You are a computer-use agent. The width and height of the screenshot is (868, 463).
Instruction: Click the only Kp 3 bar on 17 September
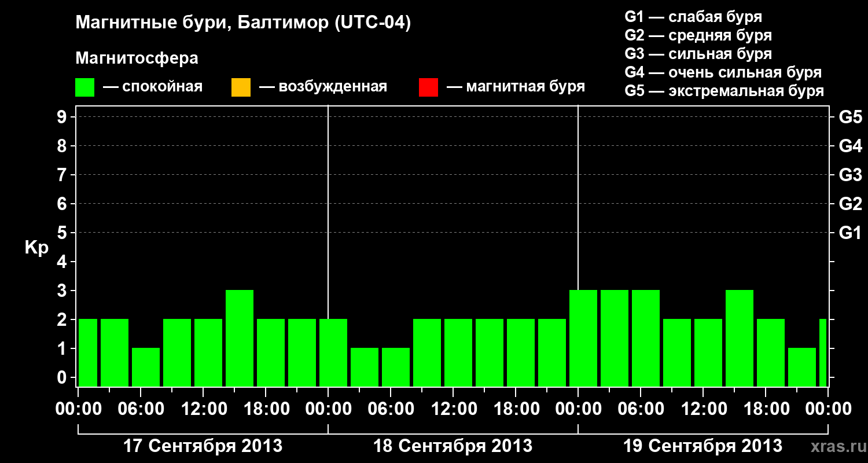240,338
